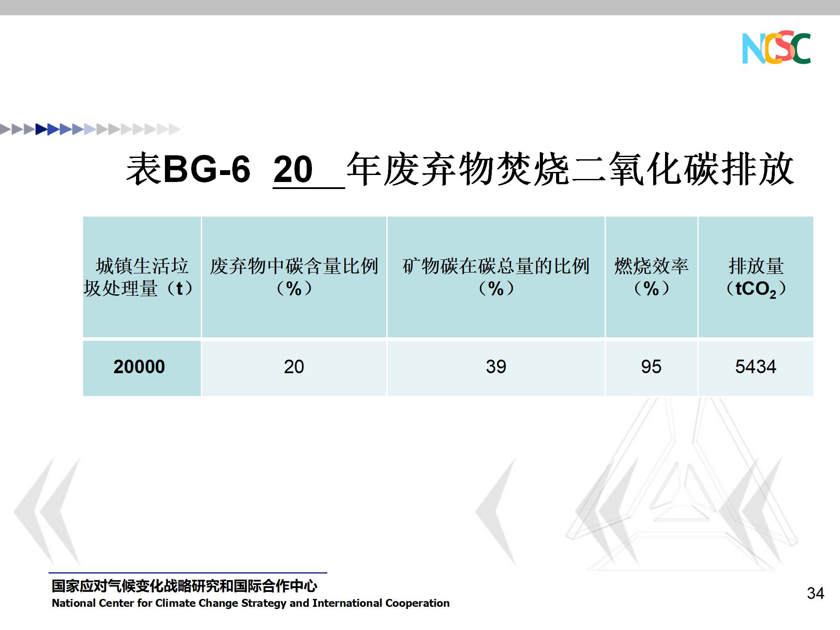Select header cell 废弃物中碳含量比例（%）
Screen dimensions: 840x630
coord(294,277)
